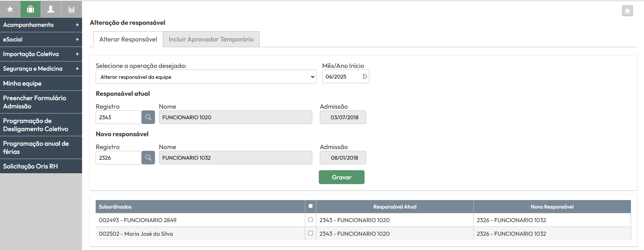Check the box for Maria José da Silva
This screenshot has height=250, width=644.
(310, 233)
